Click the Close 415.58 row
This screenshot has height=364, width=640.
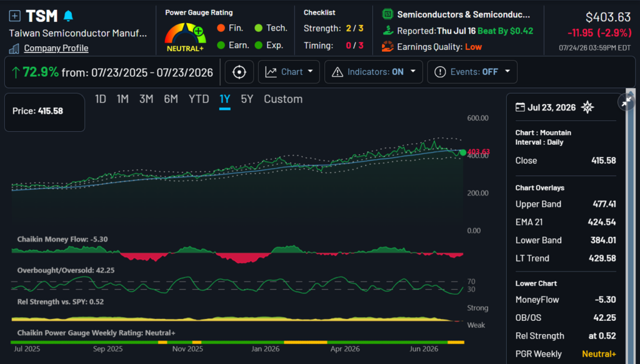(x=565, y=160)
